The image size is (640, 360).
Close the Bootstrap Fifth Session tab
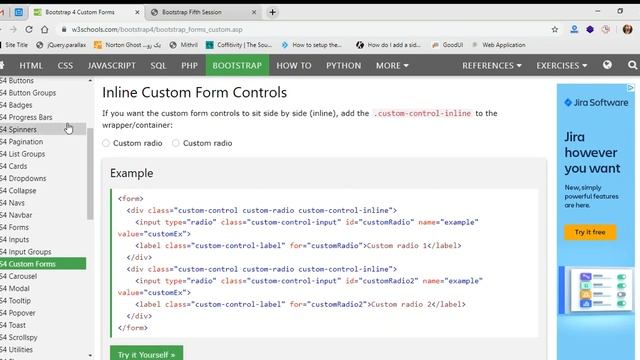254,12
